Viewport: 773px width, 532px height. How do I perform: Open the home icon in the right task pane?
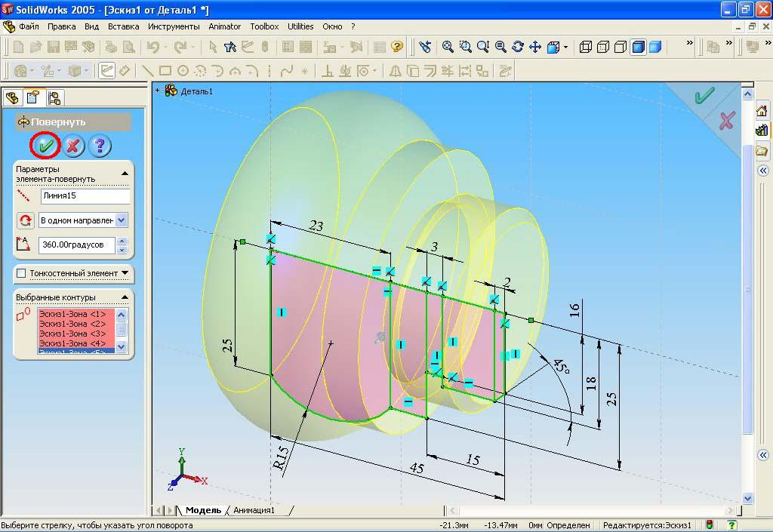tap(762, 111)
